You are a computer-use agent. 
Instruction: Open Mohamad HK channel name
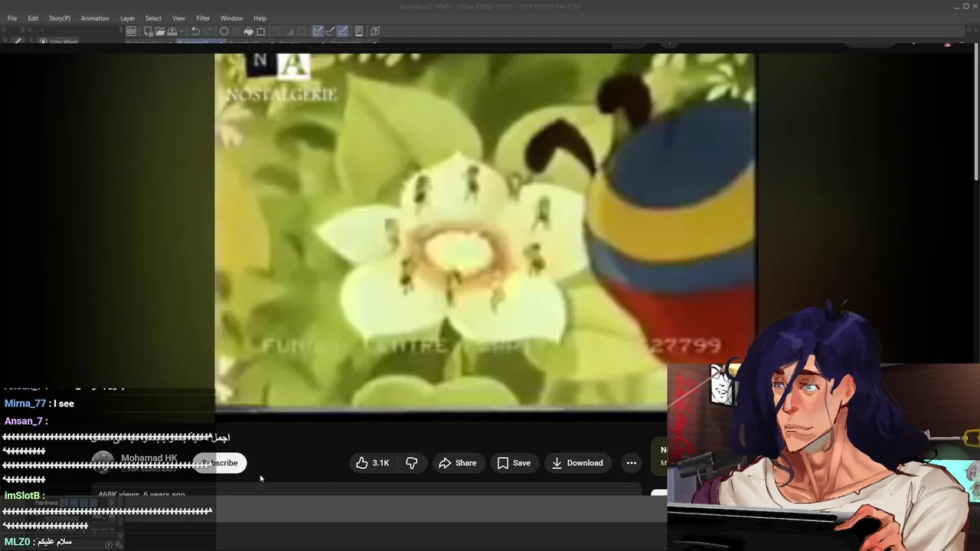(x=149, y=458)
